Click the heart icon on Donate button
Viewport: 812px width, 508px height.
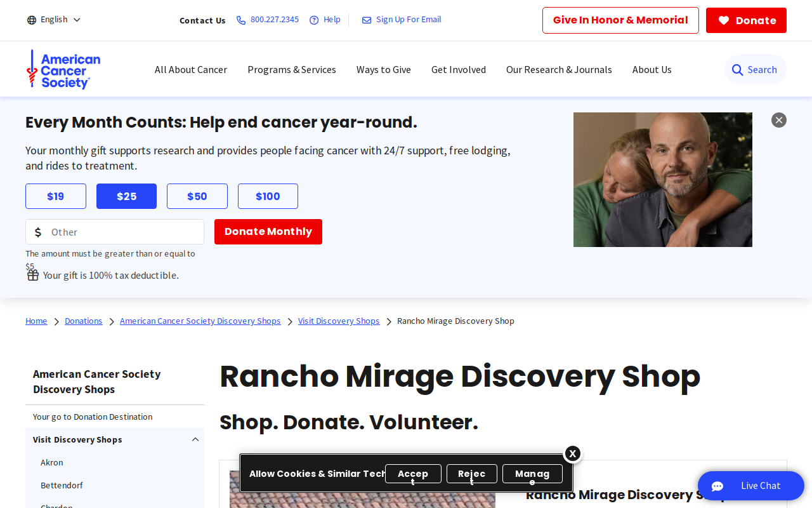tap(724, 20)
